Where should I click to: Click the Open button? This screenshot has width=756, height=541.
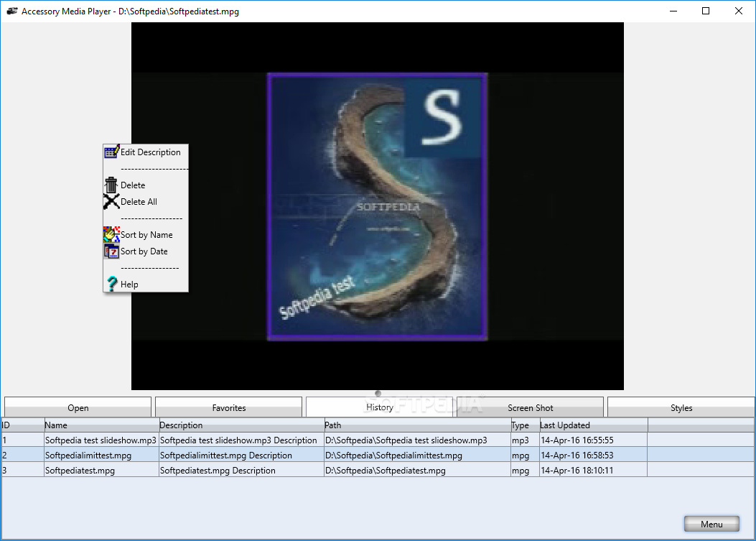click(x=78, y=407)
